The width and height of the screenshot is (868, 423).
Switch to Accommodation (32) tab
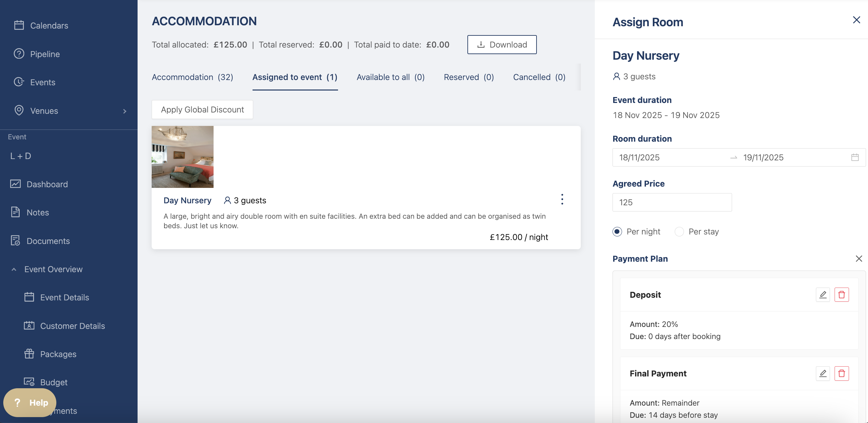[192, 77]
